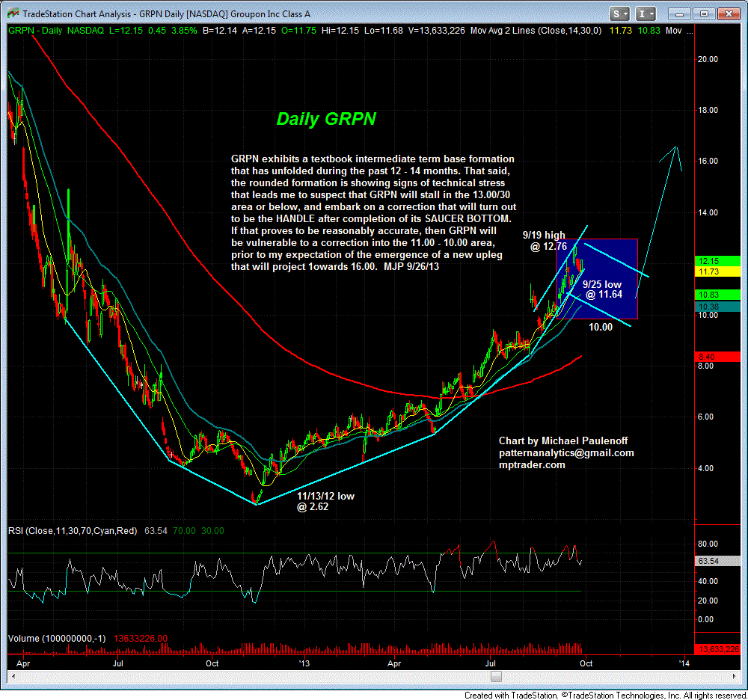Image resolution: width=748 pixels, height=700 pixels.
Task: Click the mptrader.com text
Action: pyautogui.click(x=532, y=465)
